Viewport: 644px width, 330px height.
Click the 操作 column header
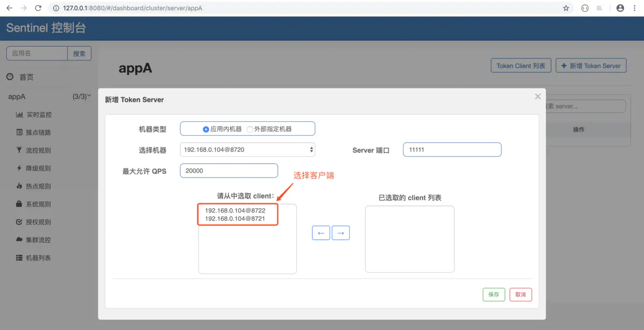(579, 129)
